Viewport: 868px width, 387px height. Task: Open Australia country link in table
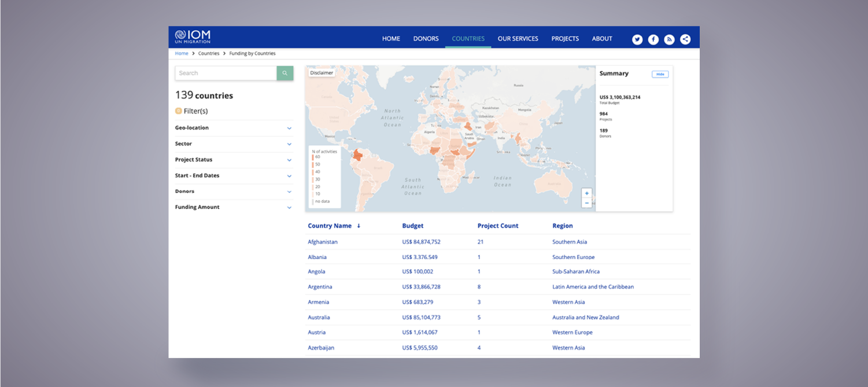[x=319, y=318]
